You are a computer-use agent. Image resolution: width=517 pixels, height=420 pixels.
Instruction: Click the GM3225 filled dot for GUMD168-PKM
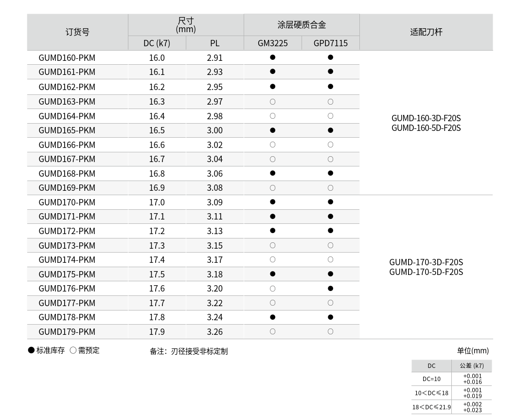(272, 173)
